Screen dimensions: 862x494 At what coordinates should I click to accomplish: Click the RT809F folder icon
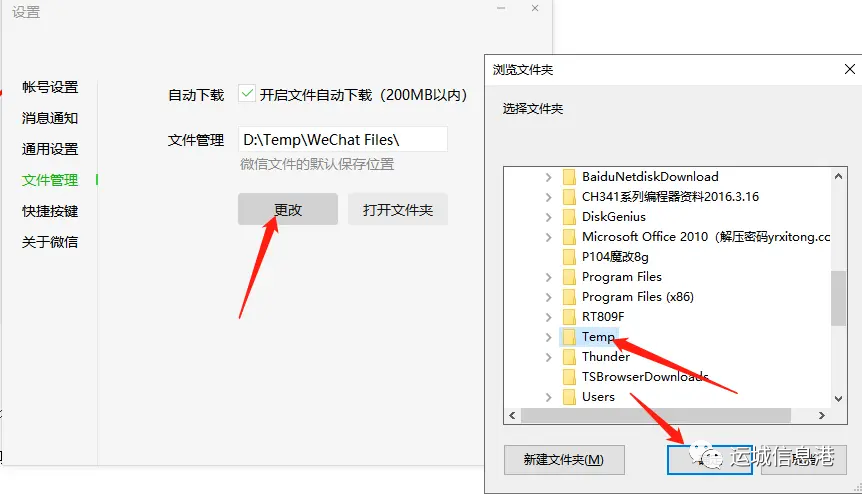click(569, 317)
